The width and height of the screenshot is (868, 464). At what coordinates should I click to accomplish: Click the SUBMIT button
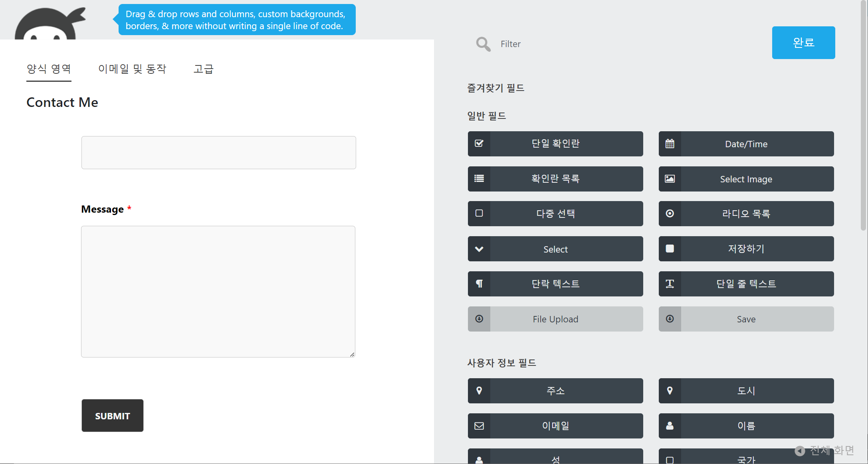(113, 416)
